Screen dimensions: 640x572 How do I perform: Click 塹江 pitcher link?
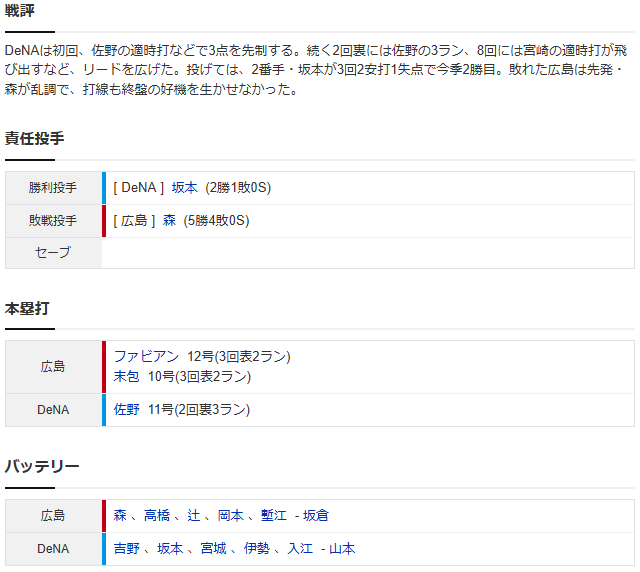point(273,515)
